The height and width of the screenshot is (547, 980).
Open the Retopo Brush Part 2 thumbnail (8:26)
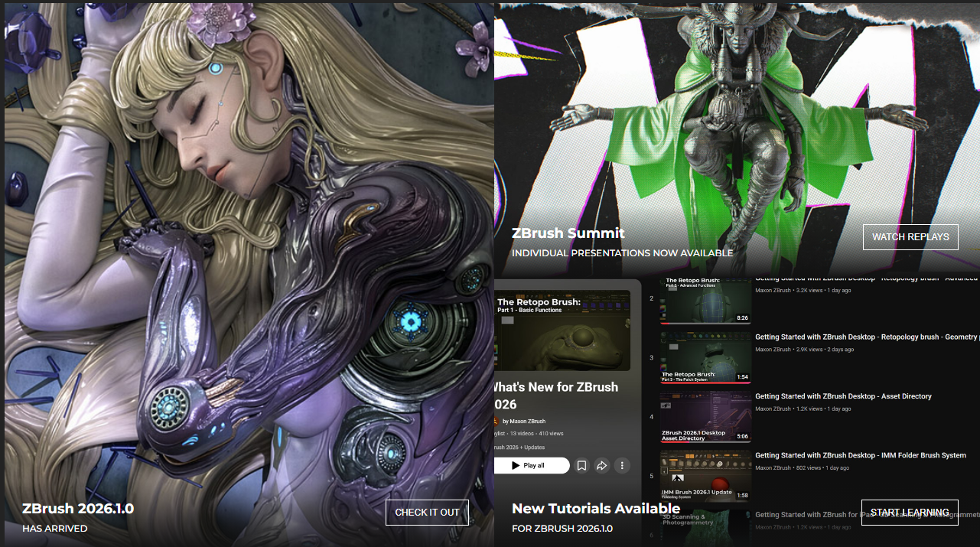(705, 301)
